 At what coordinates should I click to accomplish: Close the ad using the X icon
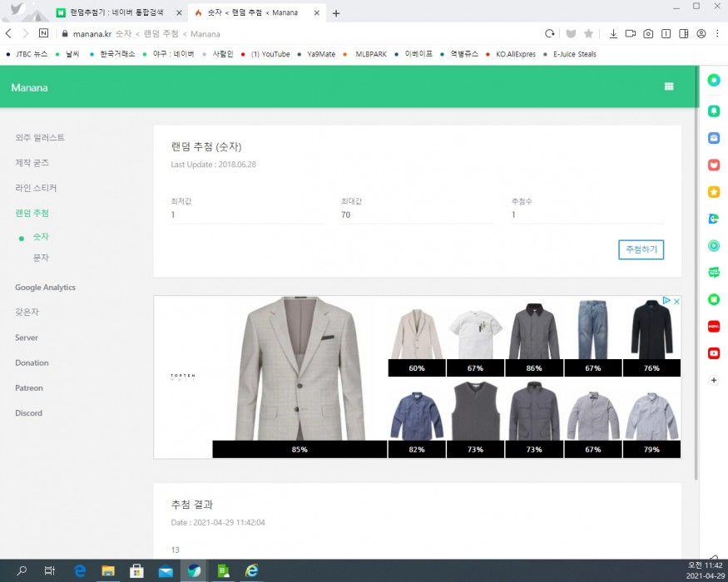coord(676,301)
